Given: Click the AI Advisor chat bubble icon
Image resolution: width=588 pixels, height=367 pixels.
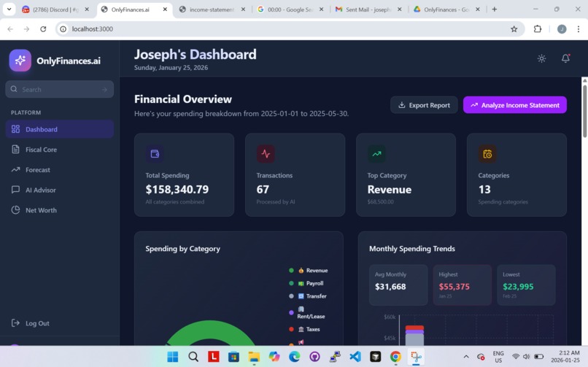Looking at the screenshot, I should point(15,190).
